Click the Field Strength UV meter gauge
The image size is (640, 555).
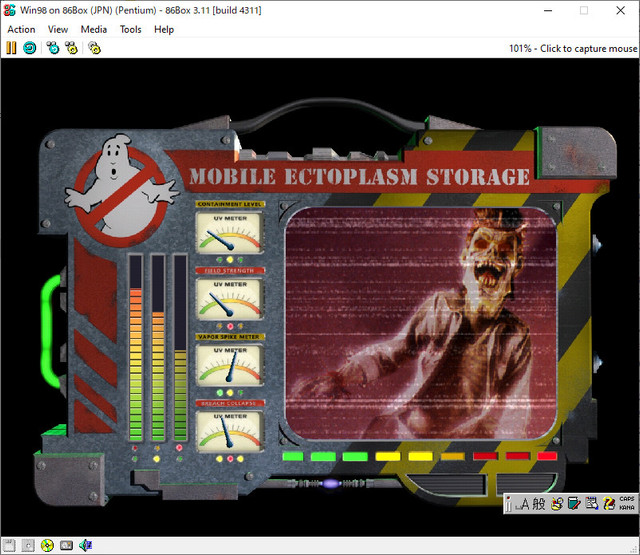click(x=229, y=298)
